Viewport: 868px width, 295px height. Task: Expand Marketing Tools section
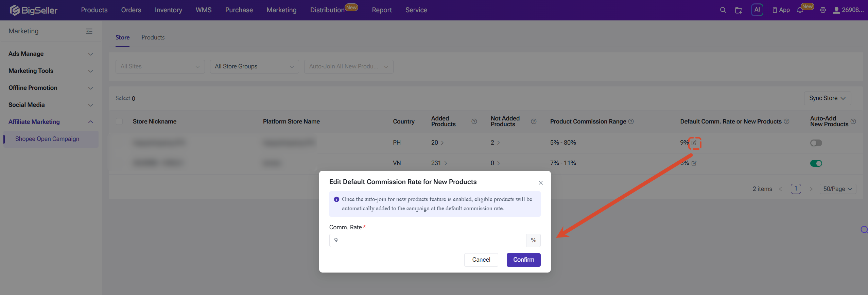click(x=51, y=71)
